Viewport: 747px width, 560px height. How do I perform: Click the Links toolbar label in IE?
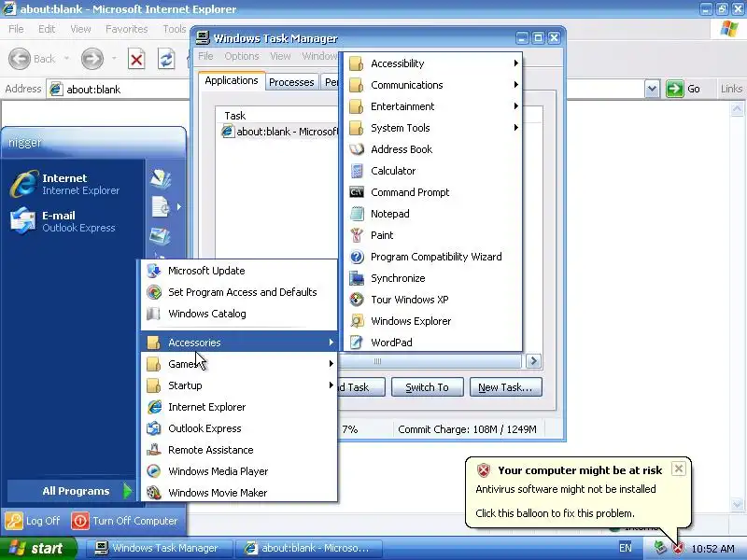pyautogui.click(x=731, y=89)
